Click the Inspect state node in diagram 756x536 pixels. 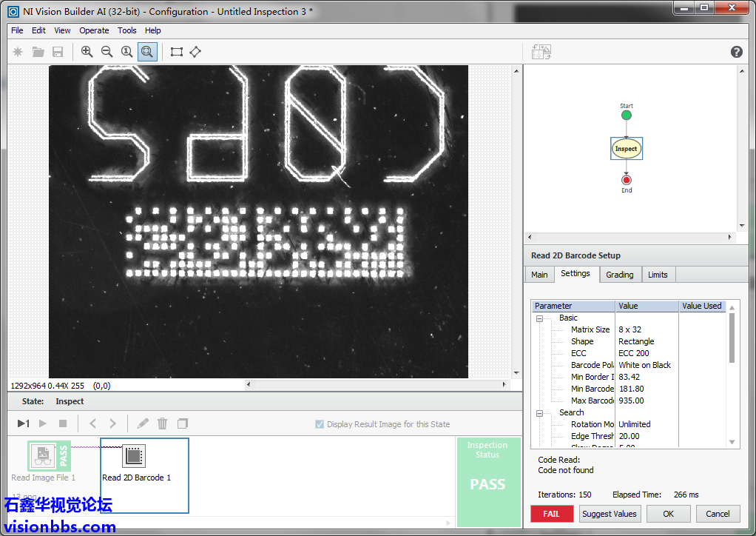point(626,149)
